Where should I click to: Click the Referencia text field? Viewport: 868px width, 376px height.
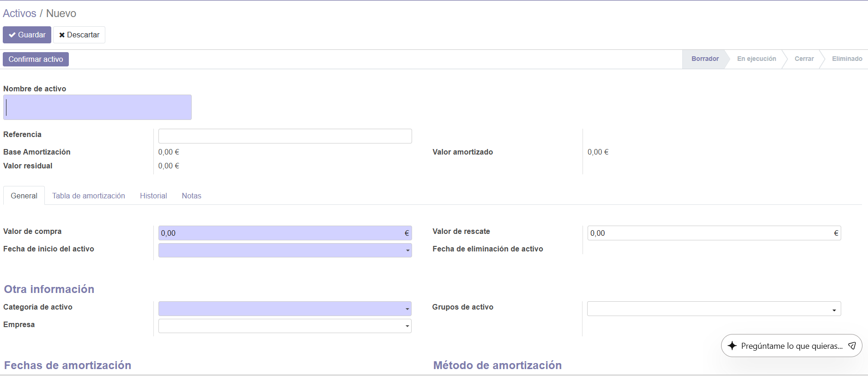[285, 136]
